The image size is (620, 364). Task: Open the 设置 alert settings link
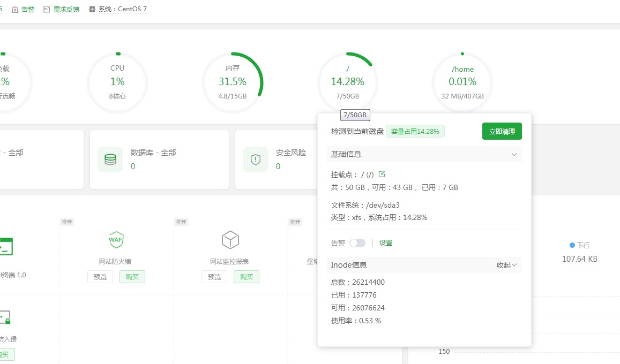(x=386, y=243)
